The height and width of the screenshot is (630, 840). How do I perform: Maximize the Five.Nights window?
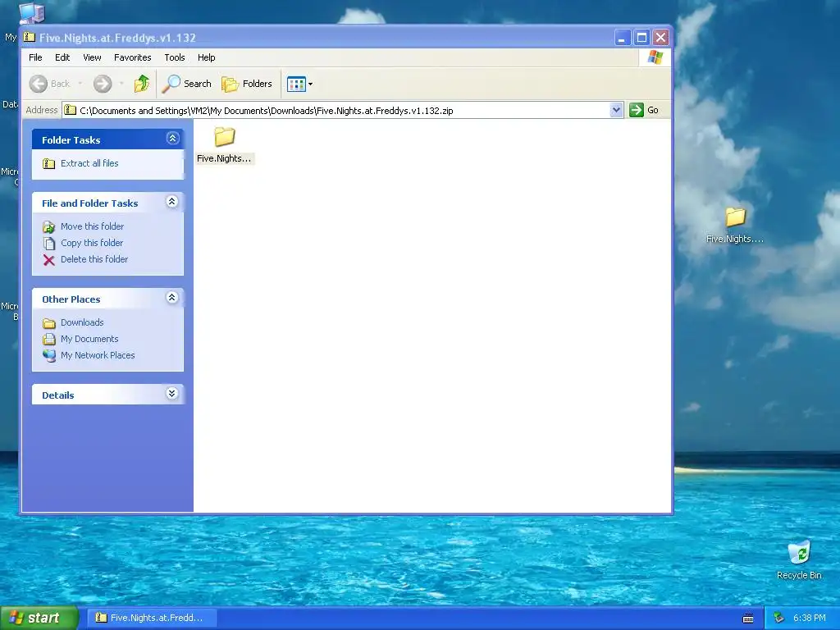click(641, 38)
